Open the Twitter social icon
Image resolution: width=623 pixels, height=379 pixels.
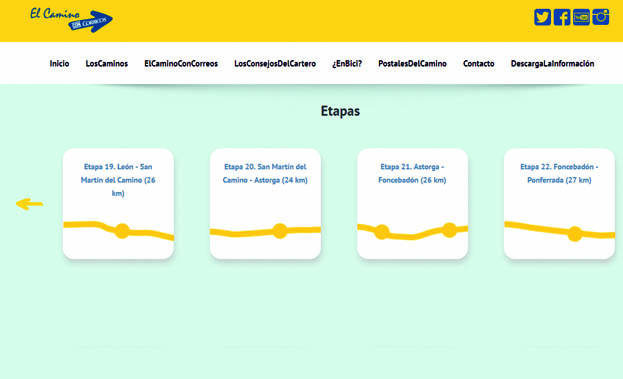tap(542, 17)
